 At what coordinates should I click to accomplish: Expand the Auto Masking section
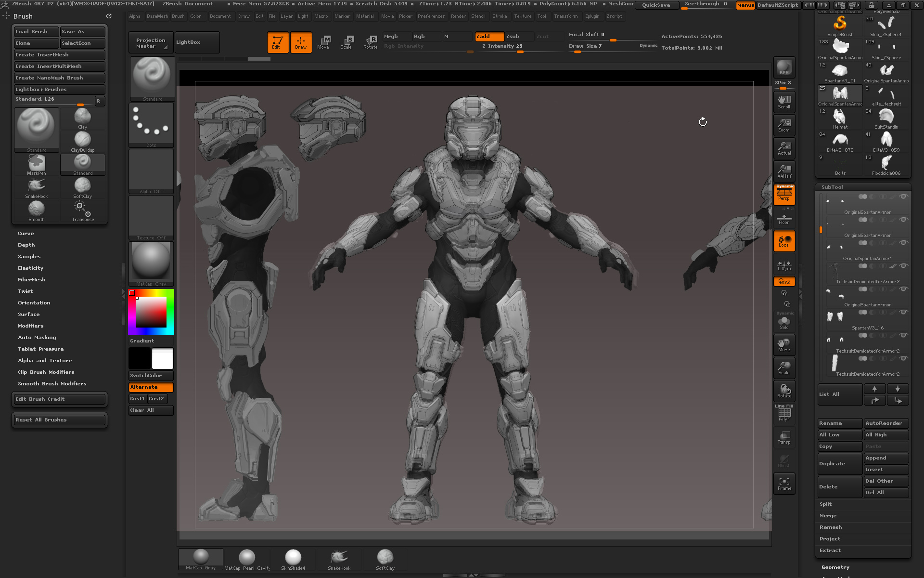37,337
